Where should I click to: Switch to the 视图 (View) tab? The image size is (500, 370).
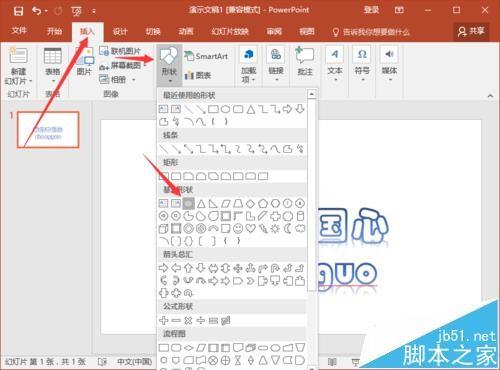(307, 31)
